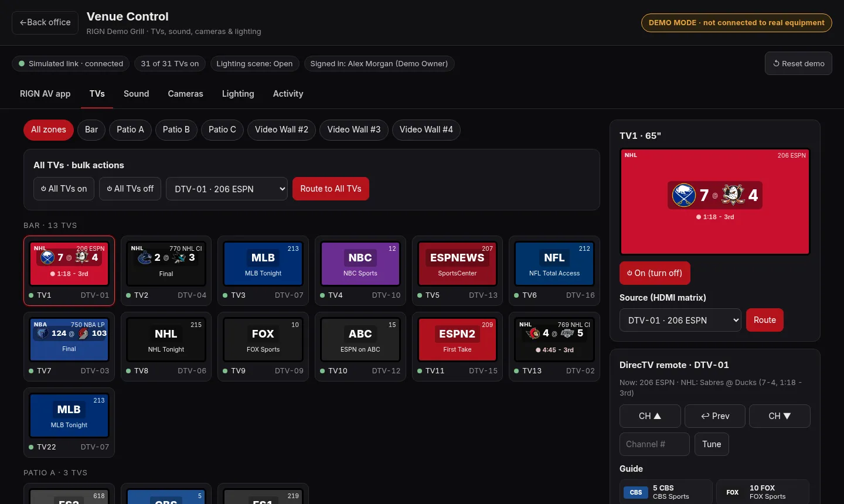The image size is (844, 504).
Task: Select TV7 card showing NBA Final score
Action: tap(69, 347)
